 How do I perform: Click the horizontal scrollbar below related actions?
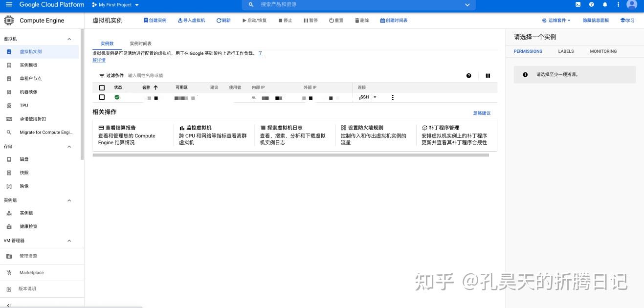(x=290, y=155)
